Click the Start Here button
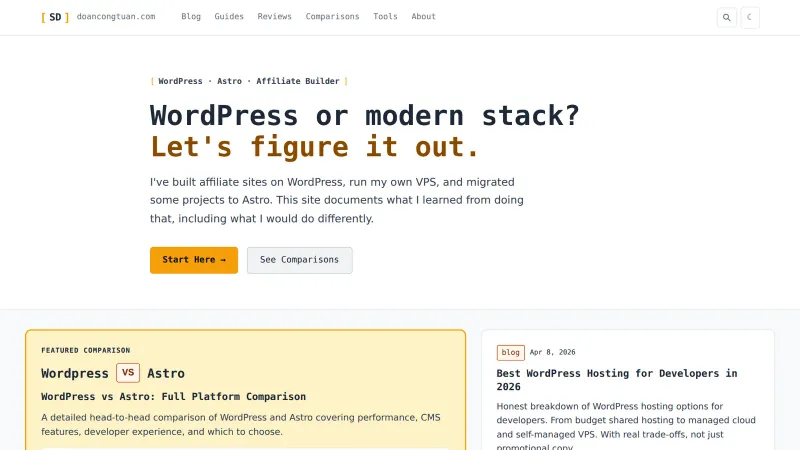This screenshot has width=800, height=450. pos(194,260)
